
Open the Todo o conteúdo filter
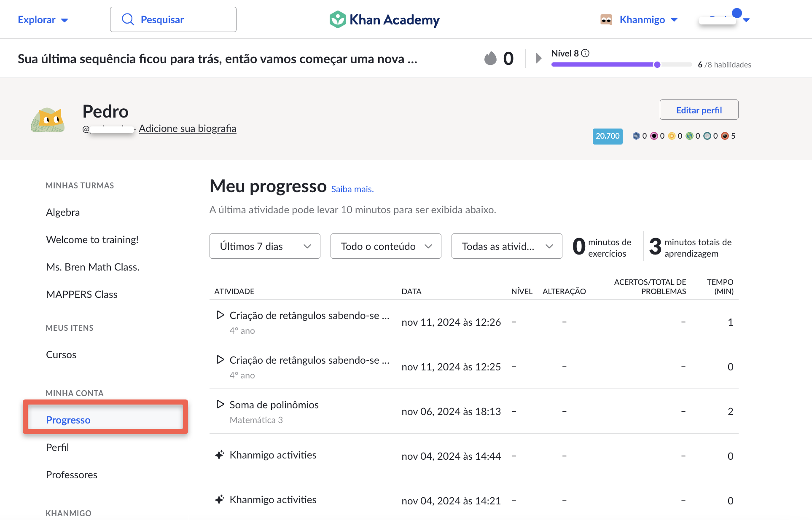(x=386, y=246)
